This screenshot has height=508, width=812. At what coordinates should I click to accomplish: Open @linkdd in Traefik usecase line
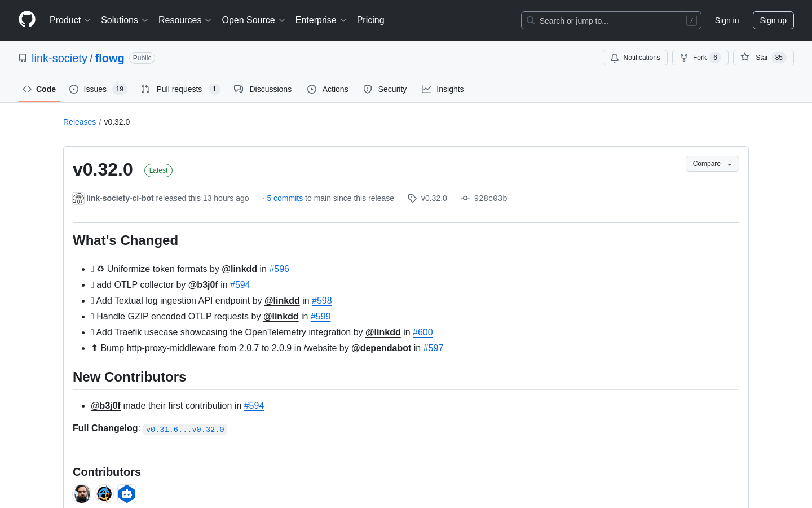(x=383, y=332)
